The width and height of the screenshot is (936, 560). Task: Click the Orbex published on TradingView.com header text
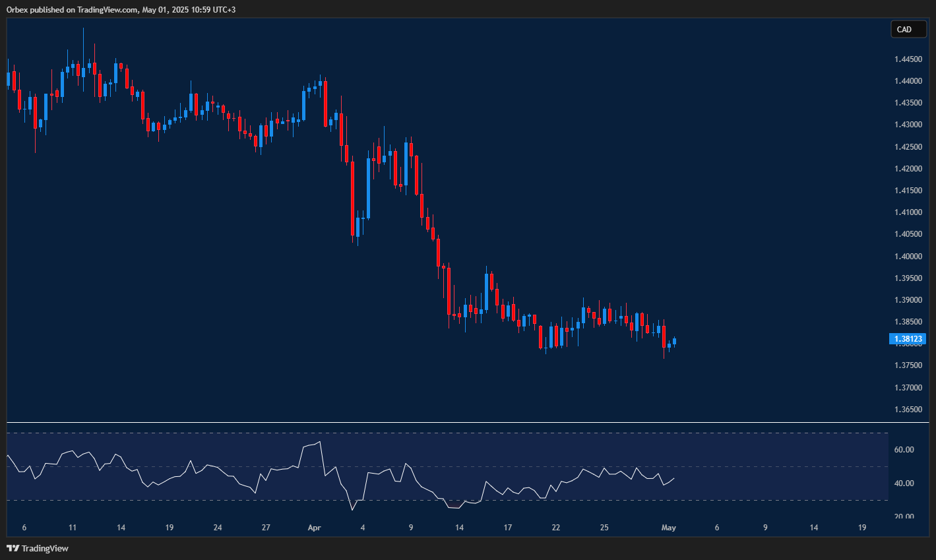coord(121,9)
